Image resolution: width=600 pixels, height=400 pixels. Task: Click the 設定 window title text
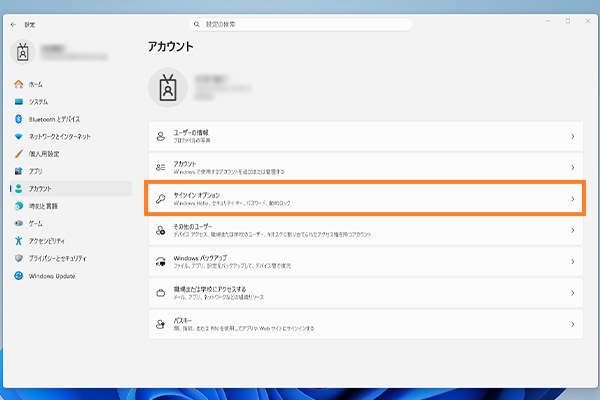30,24
